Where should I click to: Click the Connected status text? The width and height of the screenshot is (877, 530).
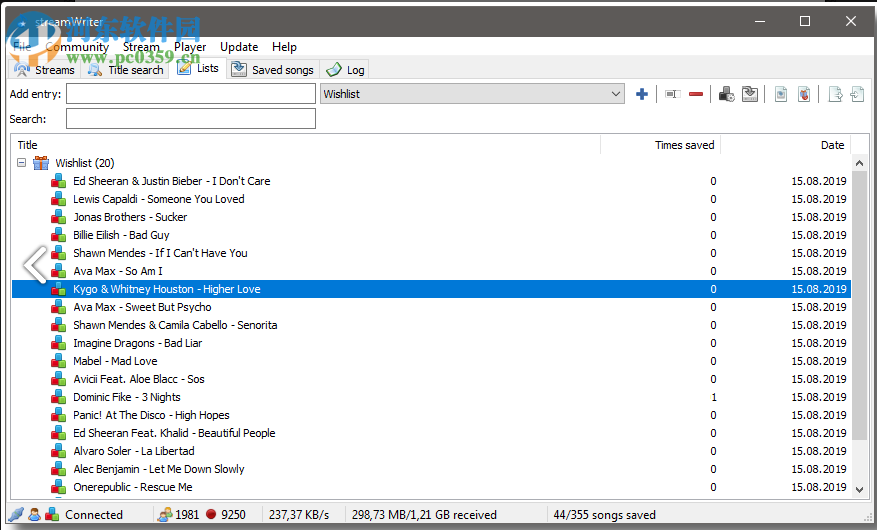[x=94, y=514]
